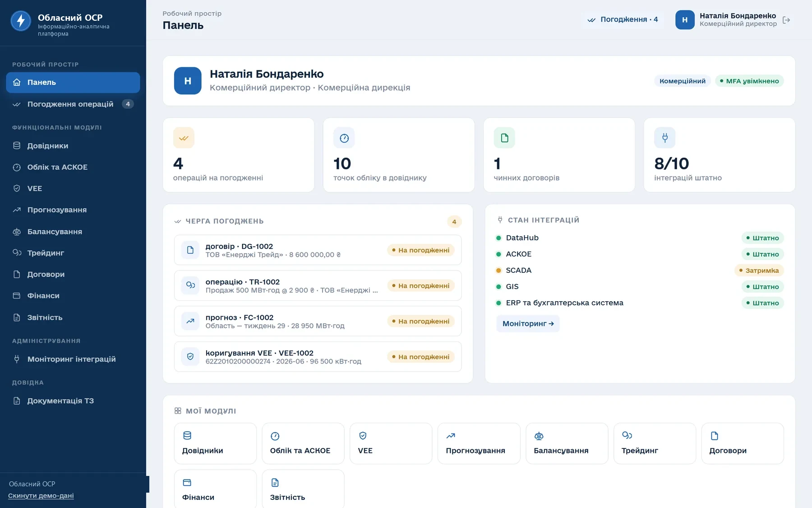The image size is (812, 508).
Task: Click the shield icon in the VEE module card
Action: pyautogui.click(x=363, y=436)
